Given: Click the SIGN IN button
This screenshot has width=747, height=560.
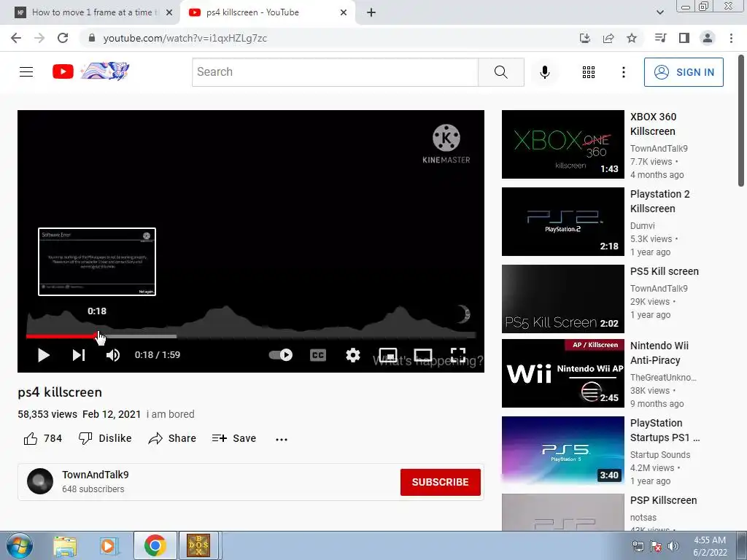Looking at the screenshot, I should (x=684, y=72).
